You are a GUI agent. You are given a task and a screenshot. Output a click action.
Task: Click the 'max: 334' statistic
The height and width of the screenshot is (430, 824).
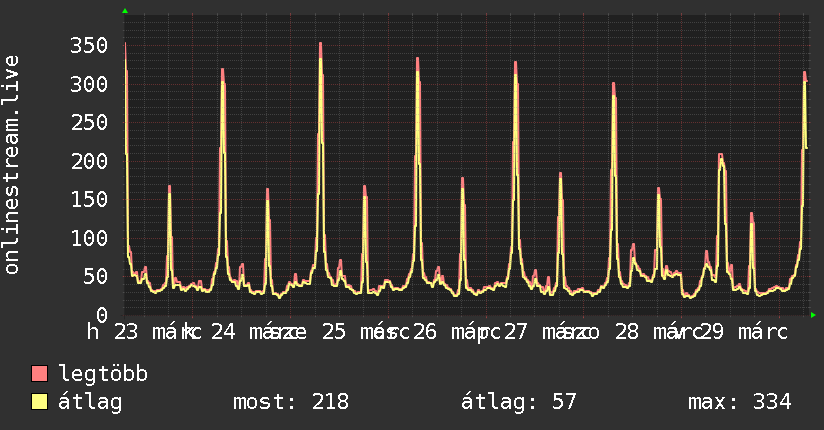[740, 402]
